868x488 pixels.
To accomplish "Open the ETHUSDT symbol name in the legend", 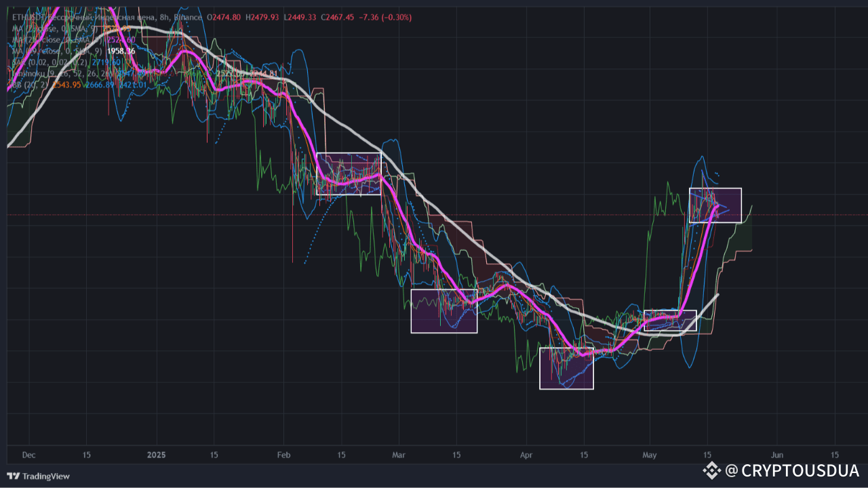I will [x=27, y=17].
